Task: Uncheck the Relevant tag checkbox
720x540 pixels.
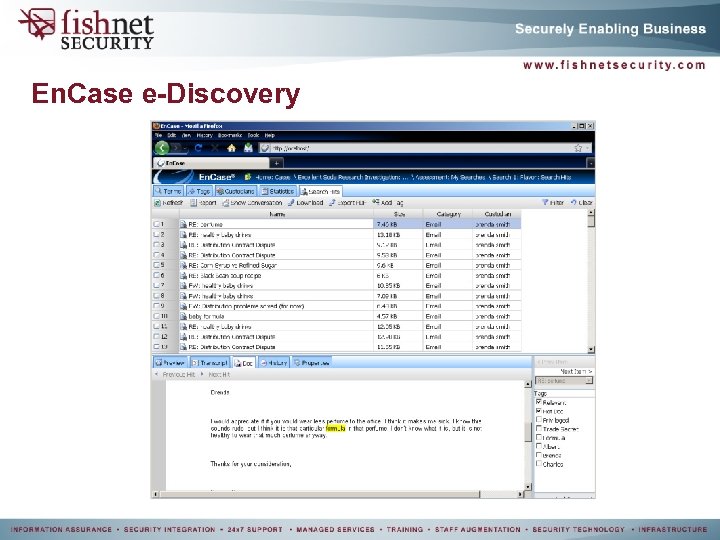Action: point(539,402)
